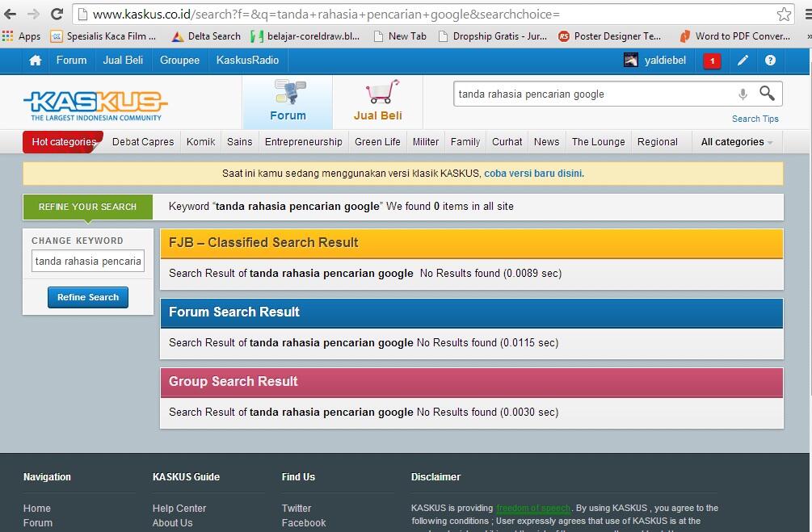812x532 pixels.
Task: Open the help question mark icon
Action: (770, 61)
